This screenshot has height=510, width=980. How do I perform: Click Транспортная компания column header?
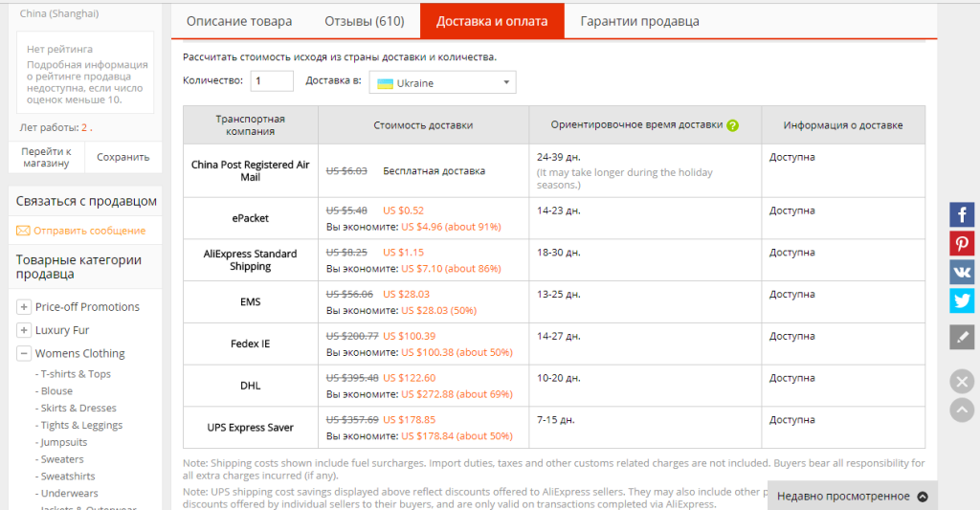[251, 125]
